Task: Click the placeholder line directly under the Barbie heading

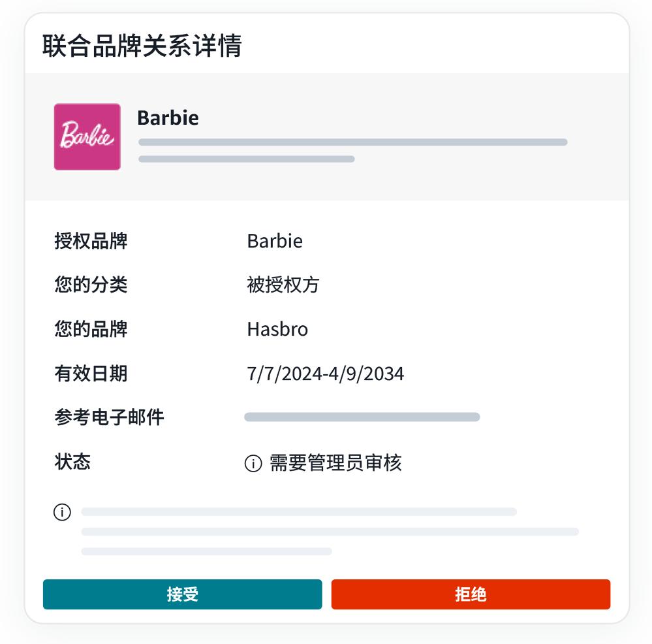Action: pyautogui.click(x=352, y=142)
